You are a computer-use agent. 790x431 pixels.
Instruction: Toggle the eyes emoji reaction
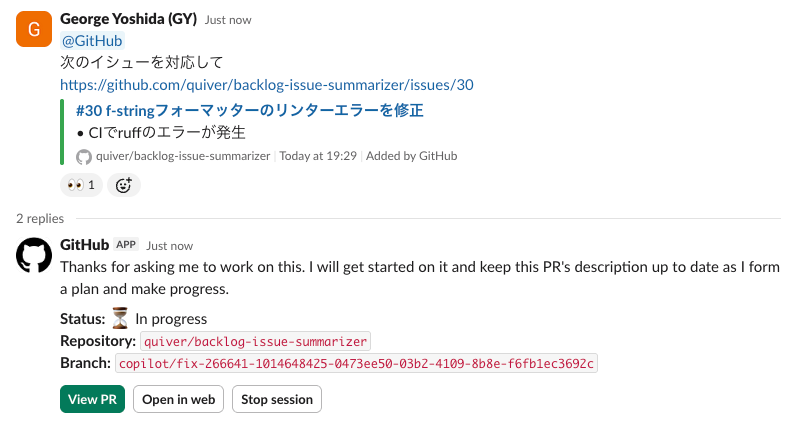(80, 185)
